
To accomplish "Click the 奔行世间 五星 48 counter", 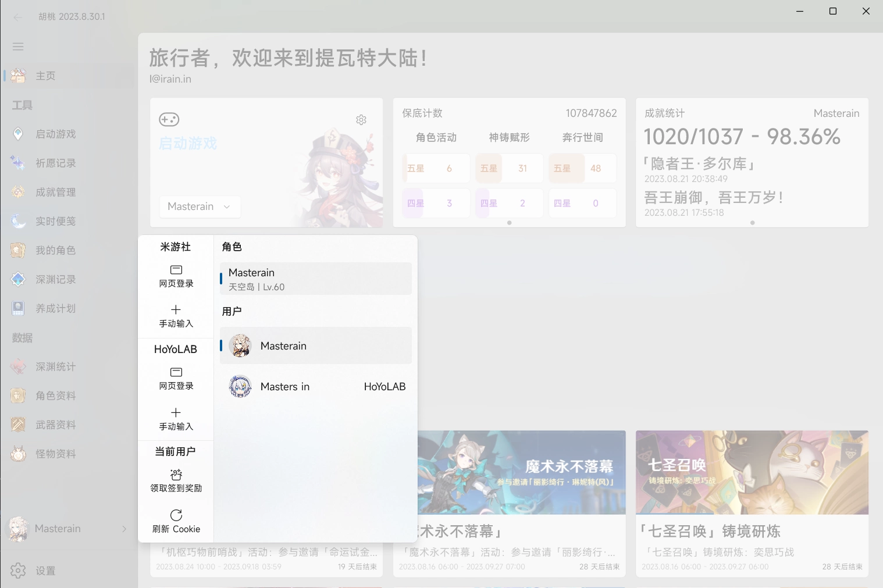I will click(582, 168).
